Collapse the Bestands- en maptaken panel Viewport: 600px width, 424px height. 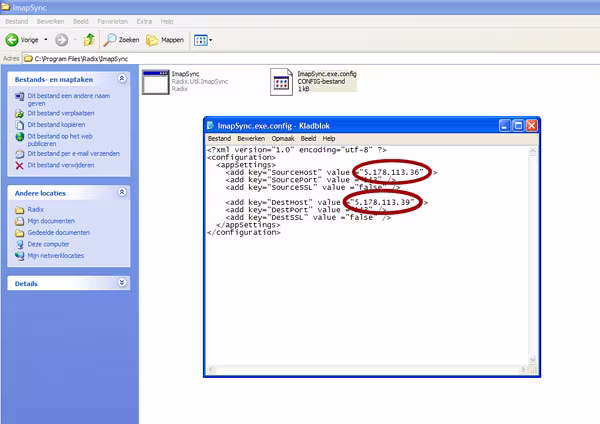[x=122, y=78]
